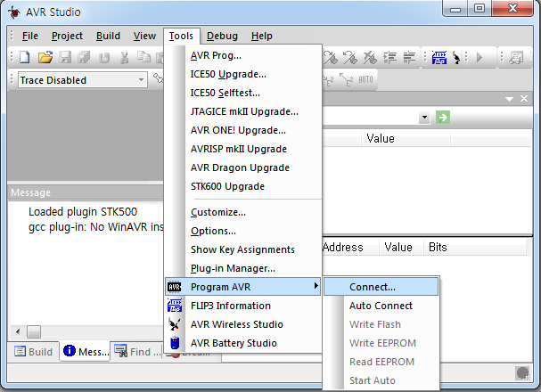
Task: Select Write EEPROM submenu item
Action: coord(381,343)
